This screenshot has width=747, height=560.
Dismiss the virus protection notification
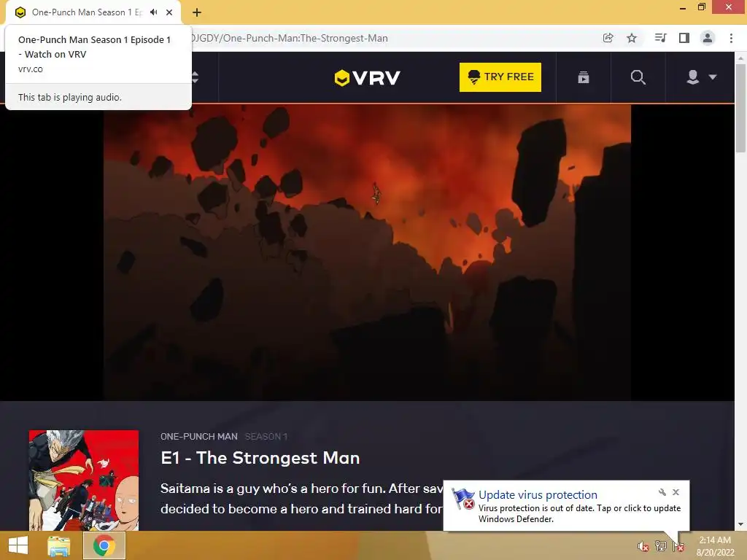[x=676, y=492]
